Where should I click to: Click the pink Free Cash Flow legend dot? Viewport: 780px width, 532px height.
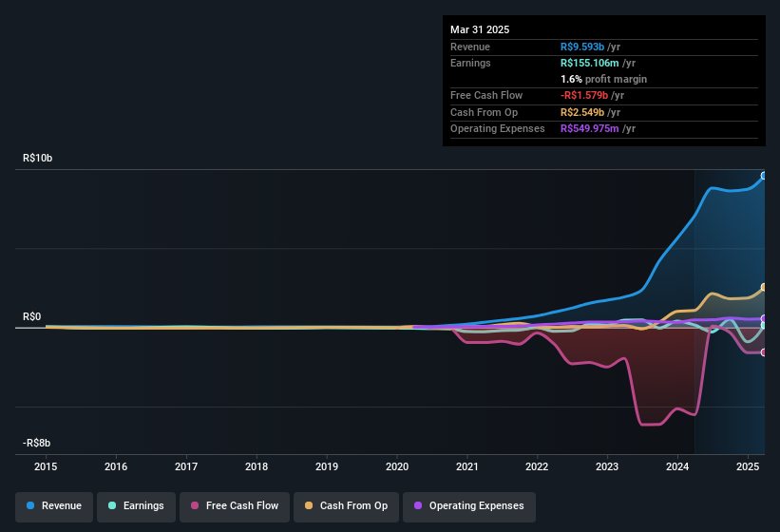[195, 505]
